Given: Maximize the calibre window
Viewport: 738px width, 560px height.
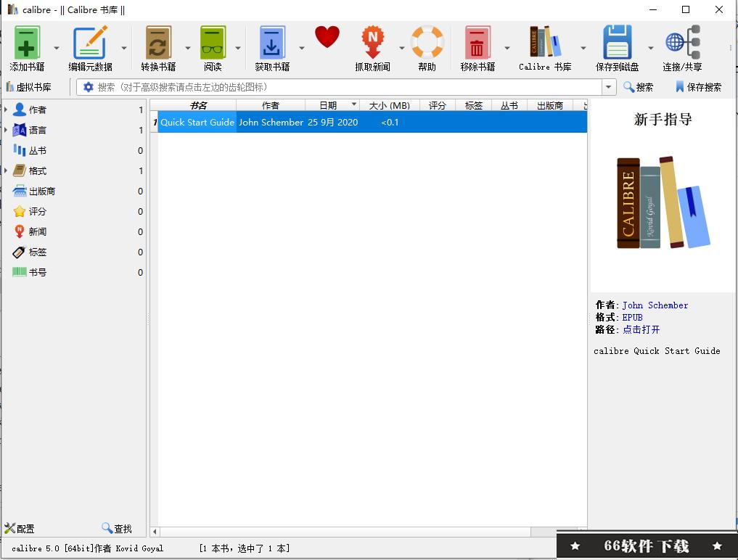Looking at the screenshot, I should 686,9.
